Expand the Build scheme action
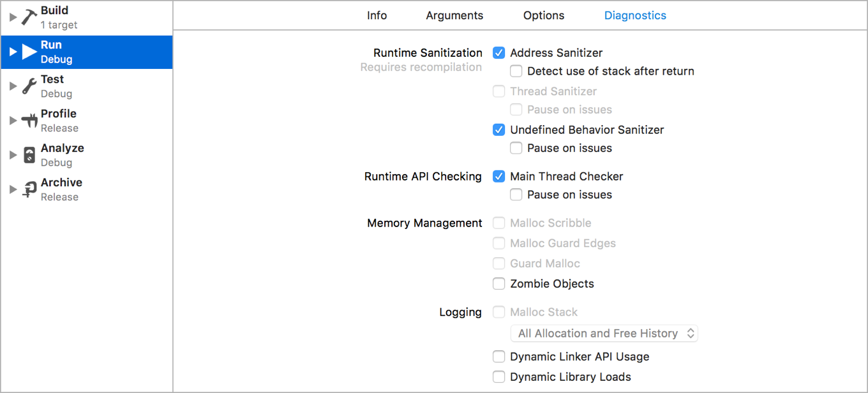 (13, 17)
